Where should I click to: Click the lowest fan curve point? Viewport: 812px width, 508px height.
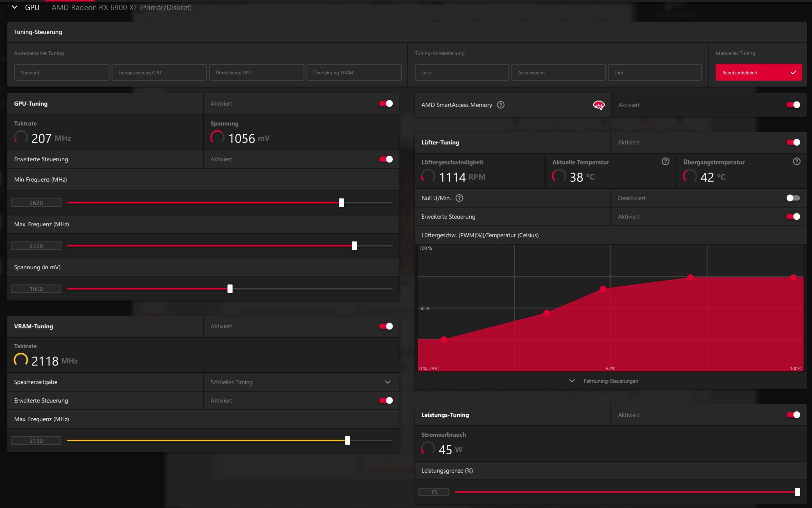[x=444, y=340]
